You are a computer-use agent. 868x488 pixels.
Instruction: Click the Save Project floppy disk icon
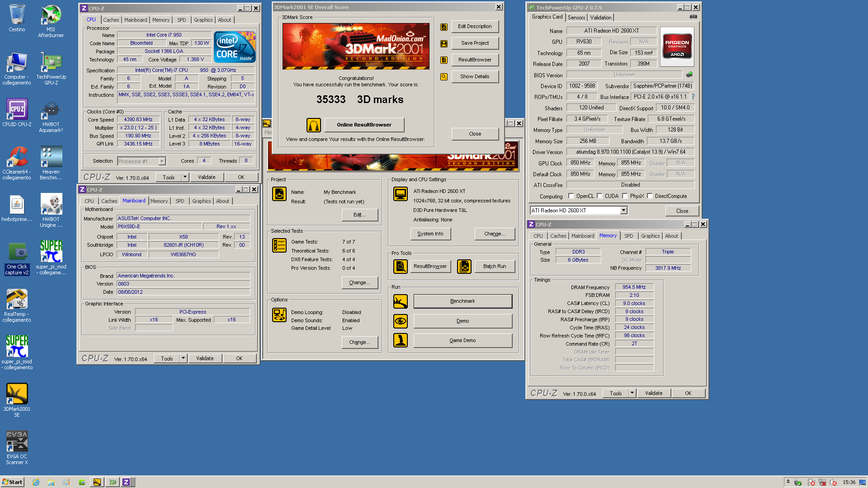click(444, 44)
